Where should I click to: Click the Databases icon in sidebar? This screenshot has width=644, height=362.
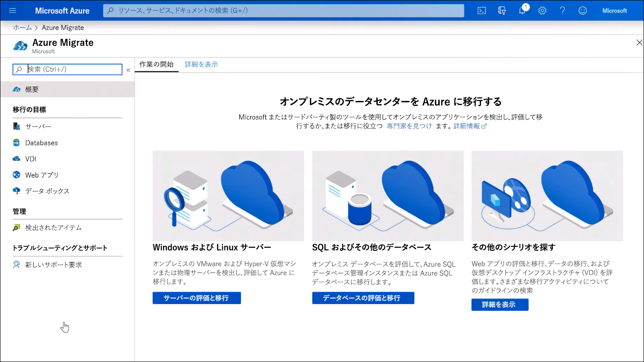pyautogui.click(x=17, y=143)
